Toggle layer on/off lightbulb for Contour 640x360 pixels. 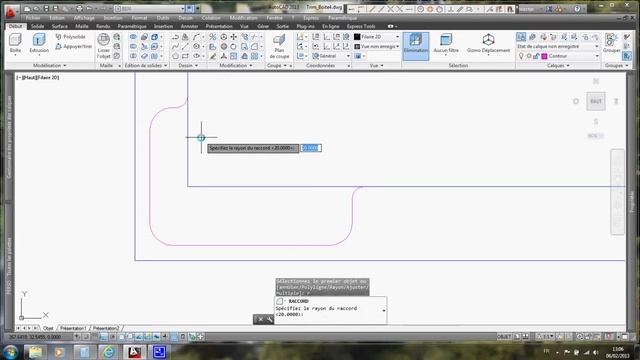point(521,56)
